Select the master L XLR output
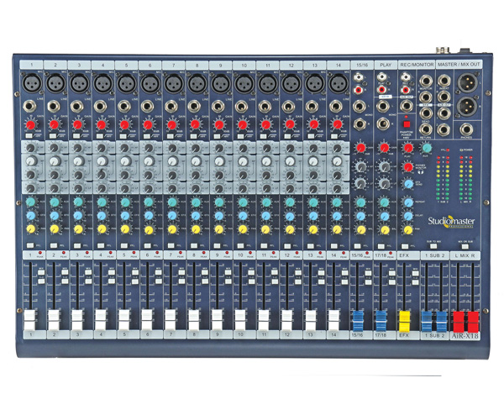Screen dimensions: 504x420 point(467,83)
